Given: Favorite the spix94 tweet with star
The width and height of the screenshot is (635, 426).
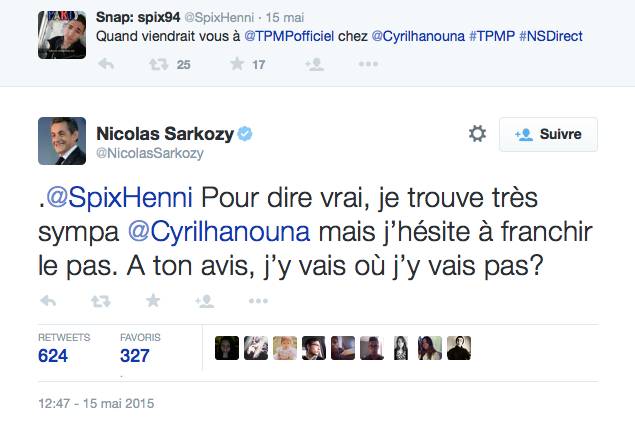Looking at the screenshot, I should pos(238,65).
